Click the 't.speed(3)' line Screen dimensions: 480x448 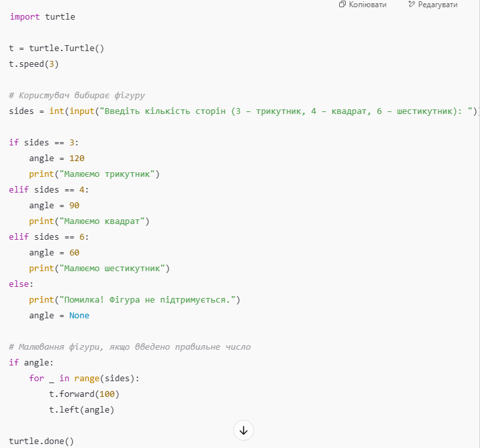[33, 64]
